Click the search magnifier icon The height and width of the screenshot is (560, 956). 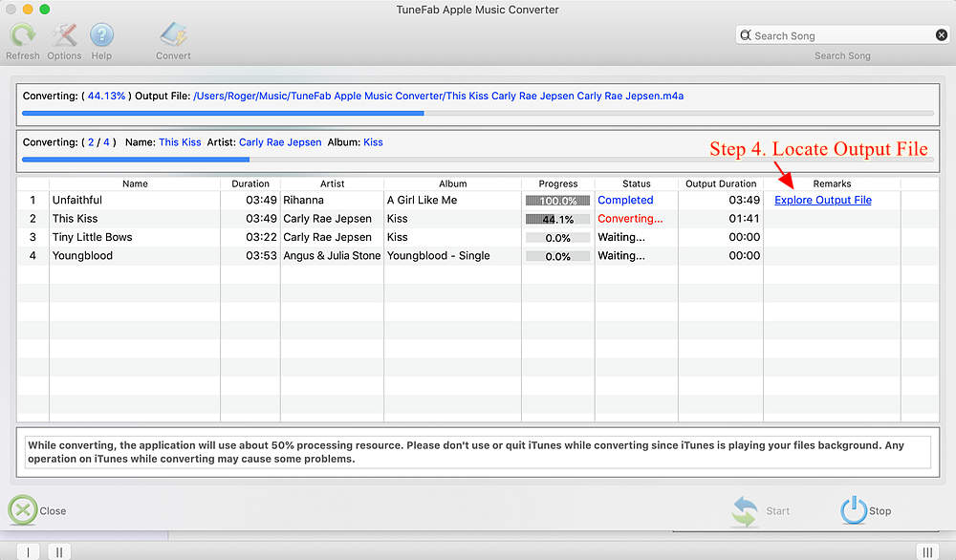746,35
